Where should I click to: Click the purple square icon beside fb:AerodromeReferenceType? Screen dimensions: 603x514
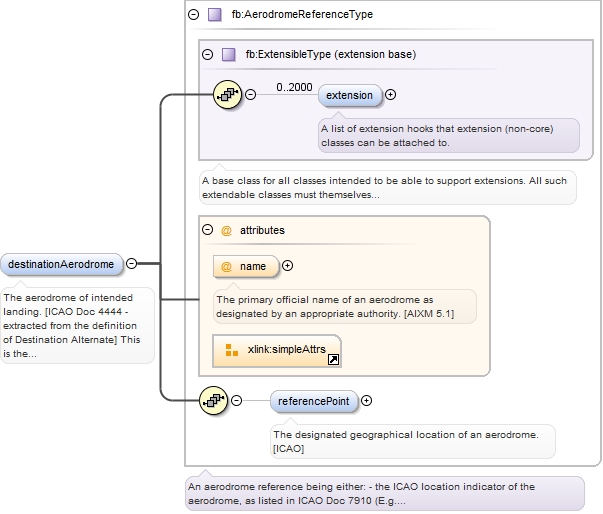pos(214,15)
